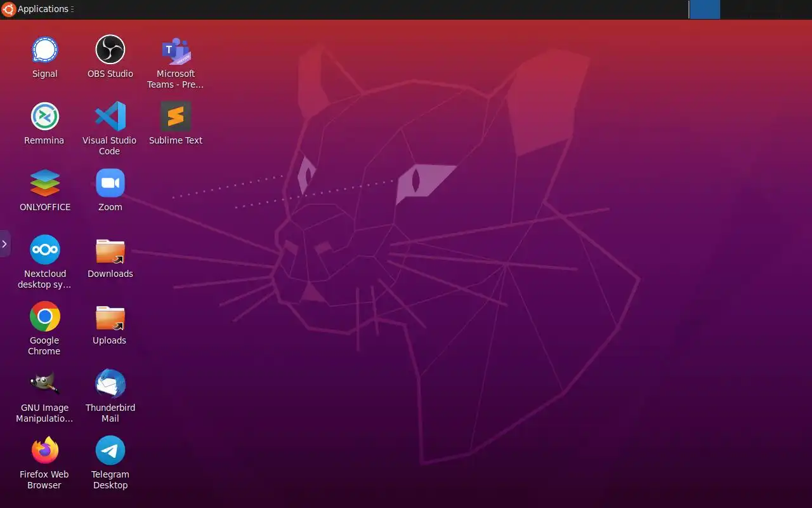
Task: Select the Nextcloud desktop sync icon
Action: (44, 250)
